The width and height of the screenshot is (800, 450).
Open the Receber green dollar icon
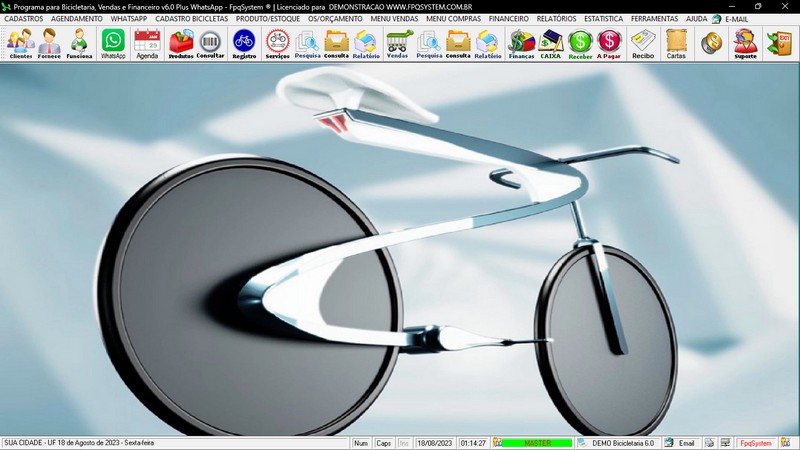pyautogui.click(x=580, y=43)
